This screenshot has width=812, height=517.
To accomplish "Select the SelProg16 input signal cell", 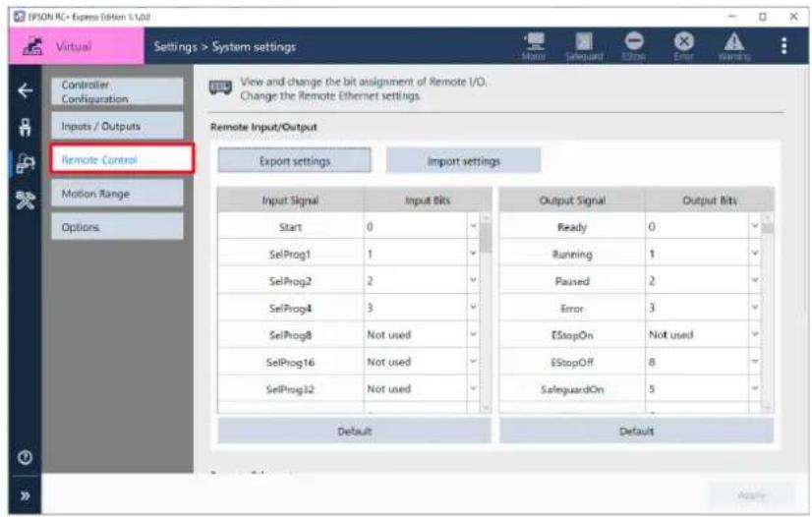I will [291, 362].
